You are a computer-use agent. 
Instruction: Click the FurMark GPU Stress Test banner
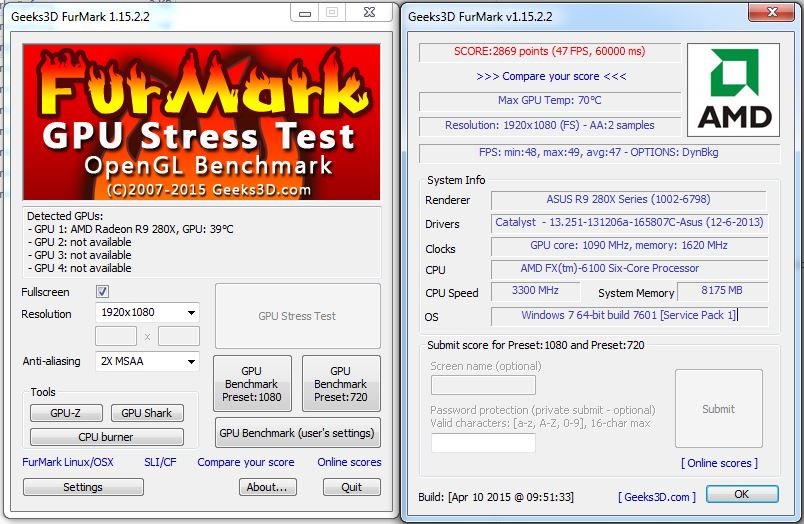coord(202,122)
